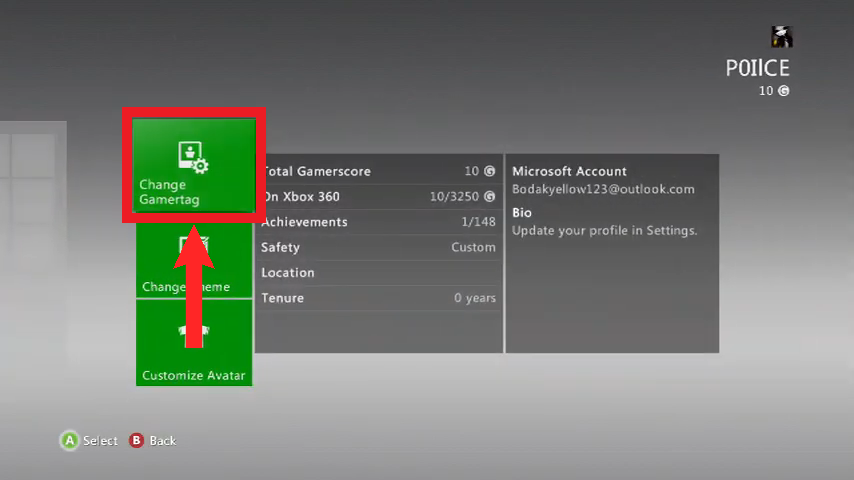Select the On Xbox 360 row
This screenshot has width=854, height=480.
pyautogui.click(x=379, y=197)
